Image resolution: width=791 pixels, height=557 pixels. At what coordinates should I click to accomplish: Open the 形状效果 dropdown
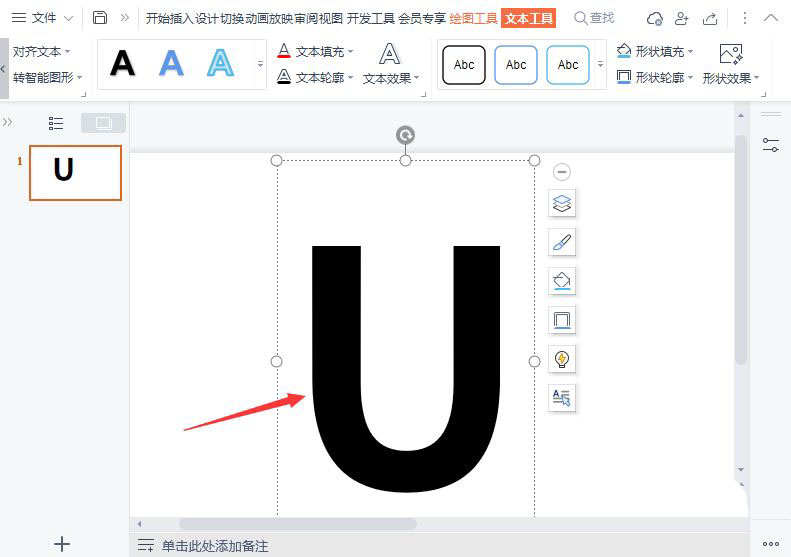[730, 64]
